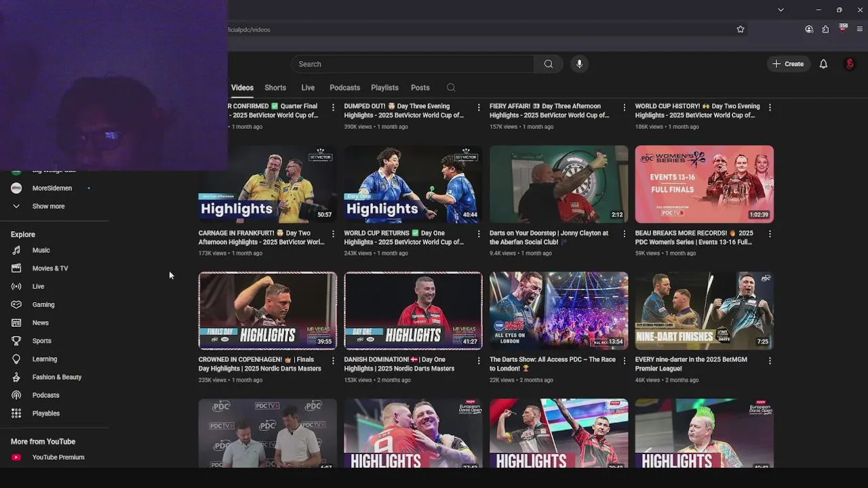Click the search magnifier button
This screenshot has height=488, width=868.
[x=548, y=64]
